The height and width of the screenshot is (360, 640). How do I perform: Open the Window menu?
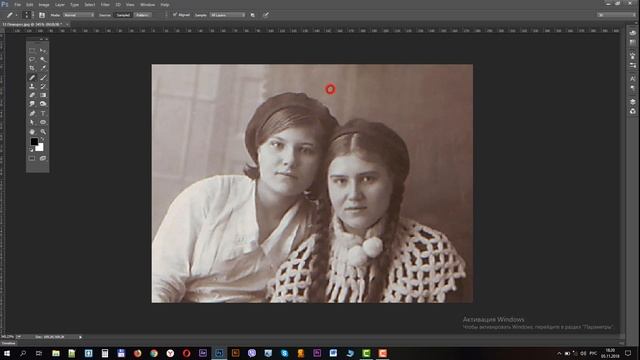[x=147, y=4]
